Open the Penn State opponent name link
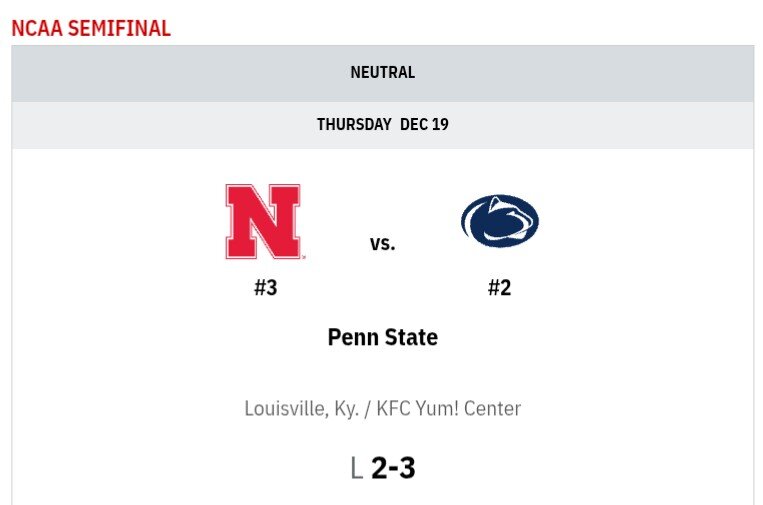Viewport: 763px width, 505px height. pos(382,337)
